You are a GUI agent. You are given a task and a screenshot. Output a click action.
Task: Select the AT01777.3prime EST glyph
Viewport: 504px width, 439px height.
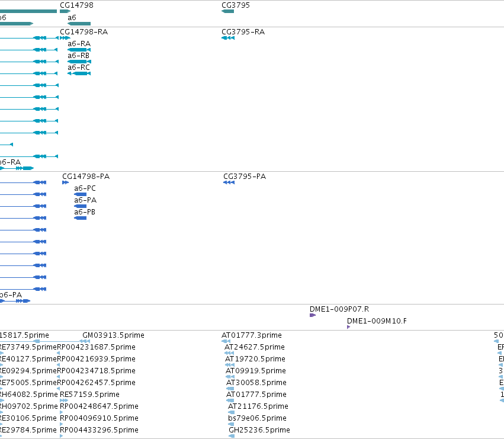[x=226, y=341]
